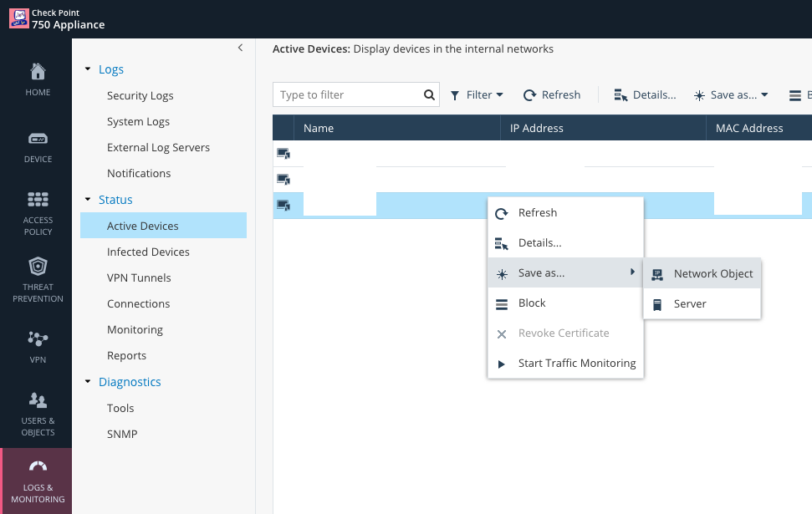Click the play icon for Start Traffic Monitoring
812x514 pixels.
tap(501, 364)
